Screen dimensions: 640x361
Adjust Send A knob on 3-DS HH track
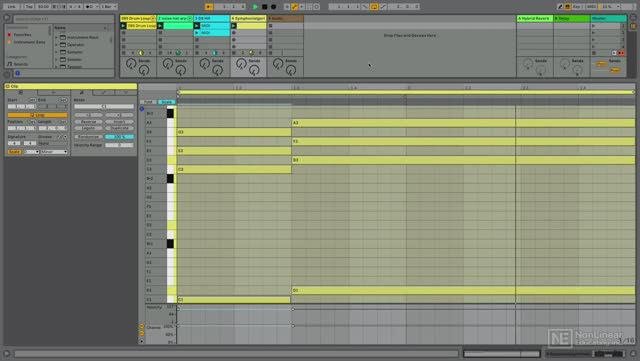[x=204, y=63]
